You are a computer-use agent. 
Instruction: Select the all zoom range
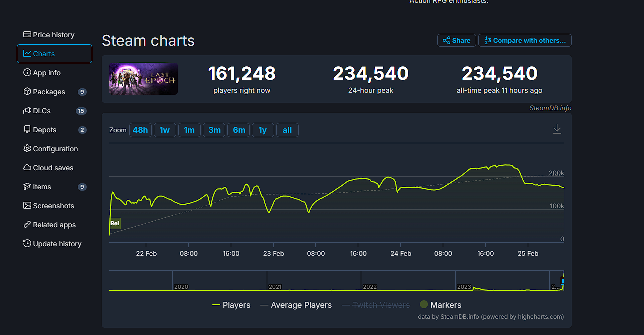287,129
